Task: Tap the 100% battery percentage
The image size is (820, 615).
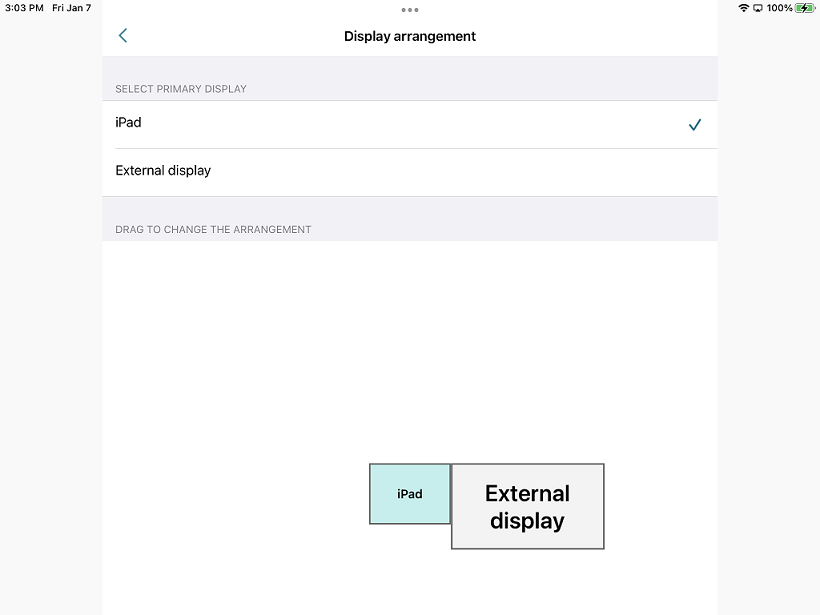Action: [x=780, y=8]
